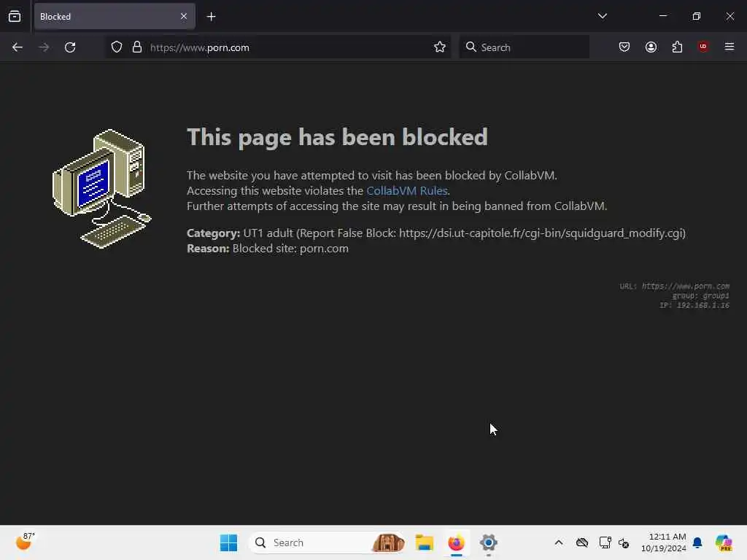This screenshot has width=747, height=560.
Task: Open Settings gear from taskbar
Action: (489, 542)
